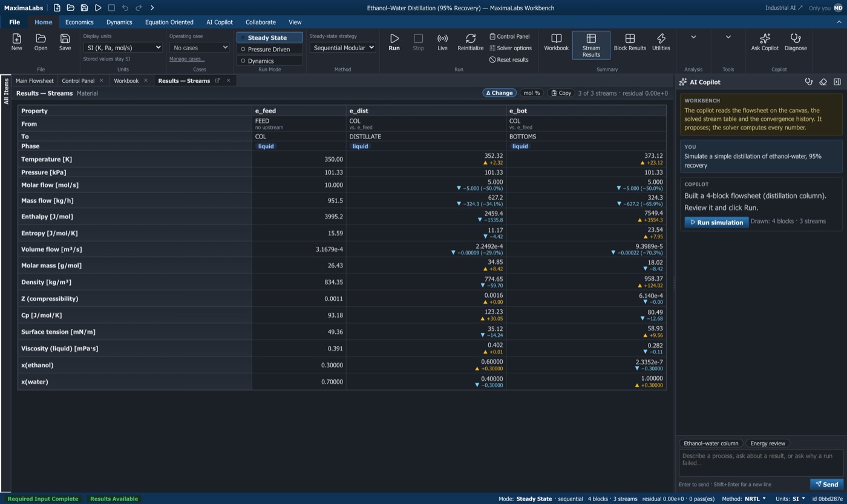Click the Manage cases link

tap(187, 59)
